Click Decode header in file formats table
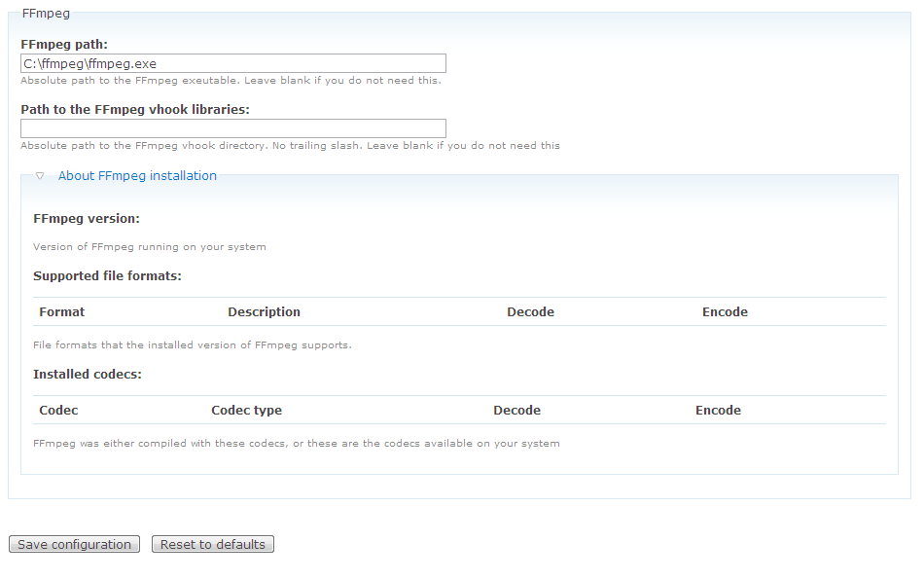The image size is (924, 579). point(530,312)
